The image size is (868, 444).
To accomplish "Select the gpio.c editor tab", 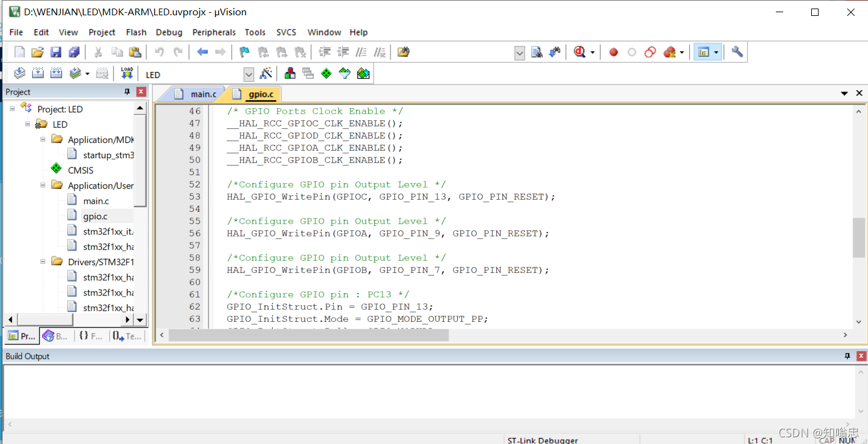I will [254, 94].
